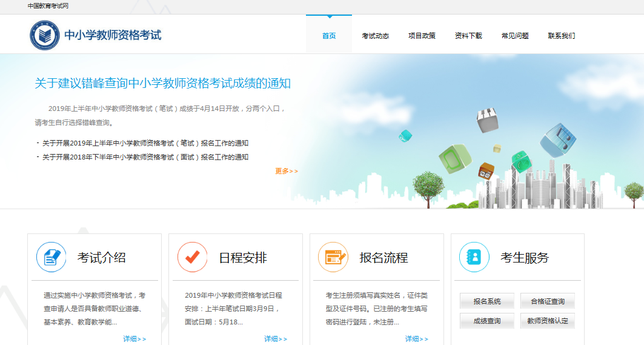This screenshot has height=345, width=644.
Task: Open the headline notice about 错峰查询 exam scores
Action: [162, 84]
